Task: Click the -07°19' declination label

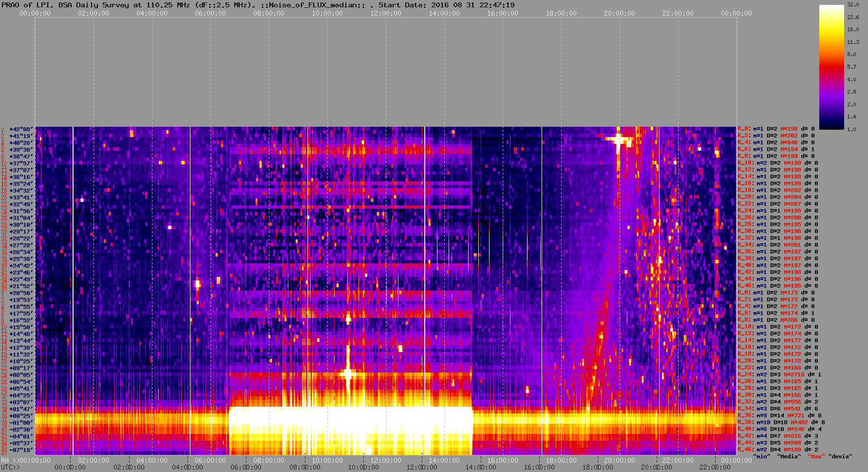Action: [x=21, y=450]
